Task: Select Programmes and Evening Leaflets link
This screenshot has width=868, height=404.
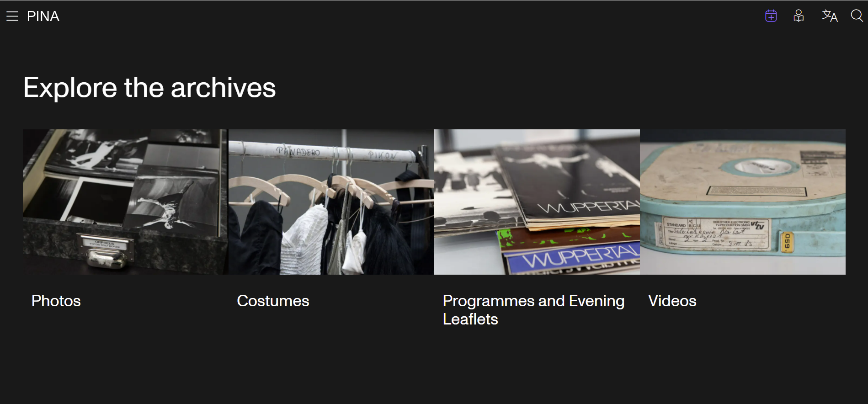Action: [x=533, y=310]
